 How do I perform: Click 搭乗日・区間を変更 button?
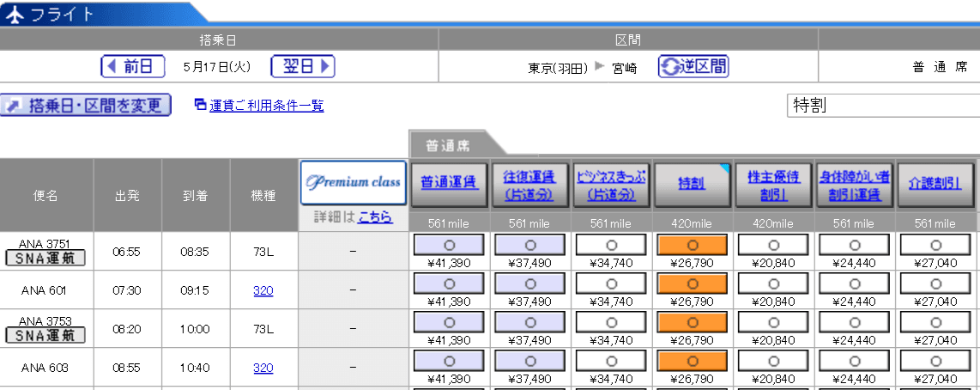(x=86, y=105)
